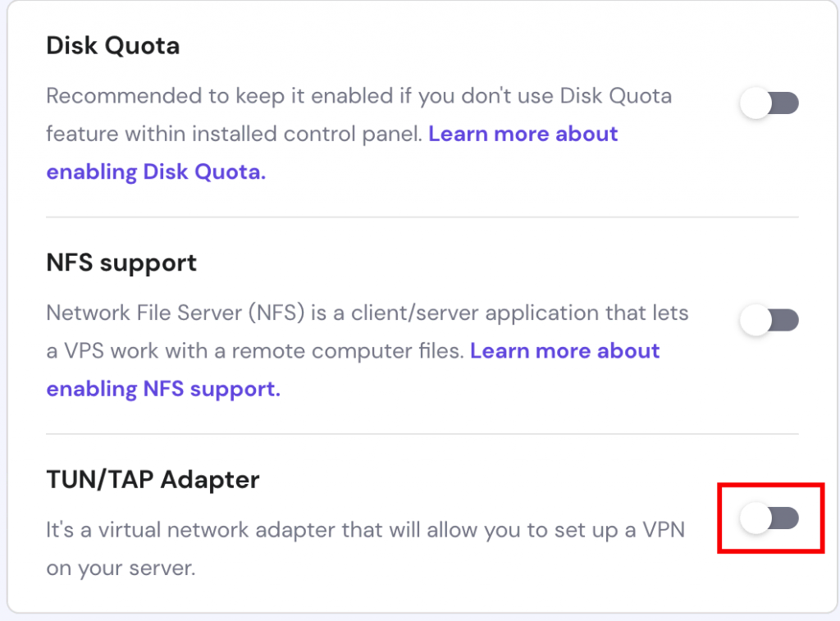Turn on the TUN/TAP Adapter toggle
The image size is (840, 621).
(x=769, y=518)
